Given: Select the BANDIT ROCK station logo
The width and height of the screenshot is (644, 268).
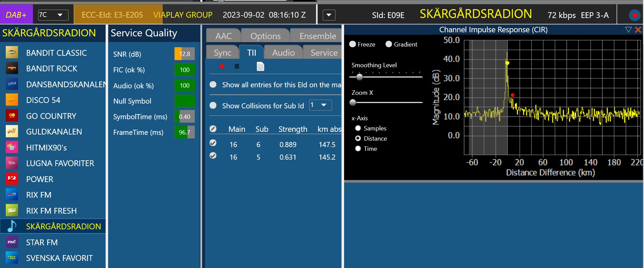Looking at the screenshot, I should (12, 69).
